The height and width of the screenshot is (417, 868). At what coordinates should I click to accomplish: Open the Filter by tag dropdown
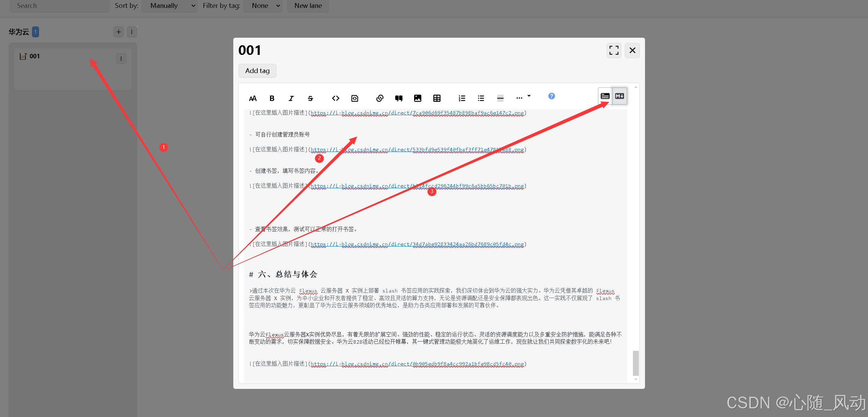point(263,5)
